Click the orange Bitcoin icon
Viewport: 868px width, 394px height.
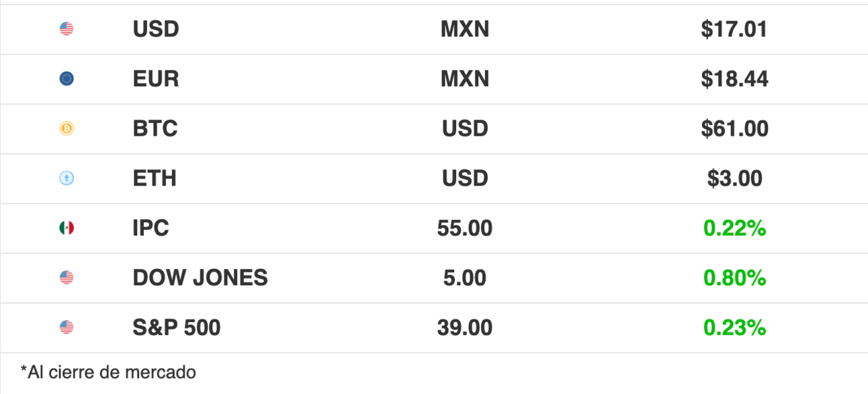tap(67, 128)
